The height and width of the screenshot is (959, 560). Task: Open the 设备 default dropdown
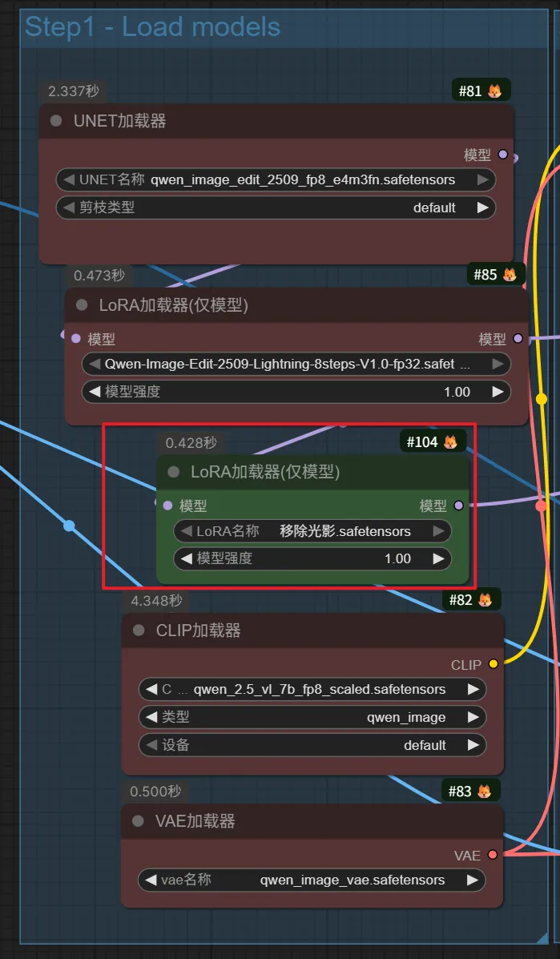pos(312,745)
